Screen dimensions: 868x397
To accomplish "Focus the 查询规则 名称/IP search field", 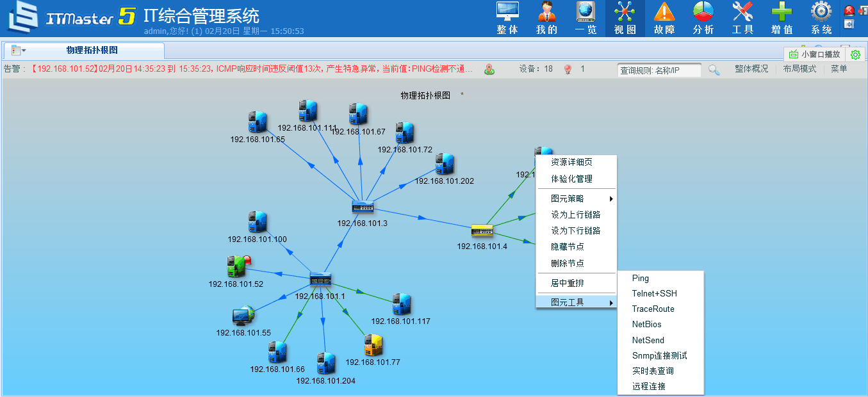I will 659,70.
